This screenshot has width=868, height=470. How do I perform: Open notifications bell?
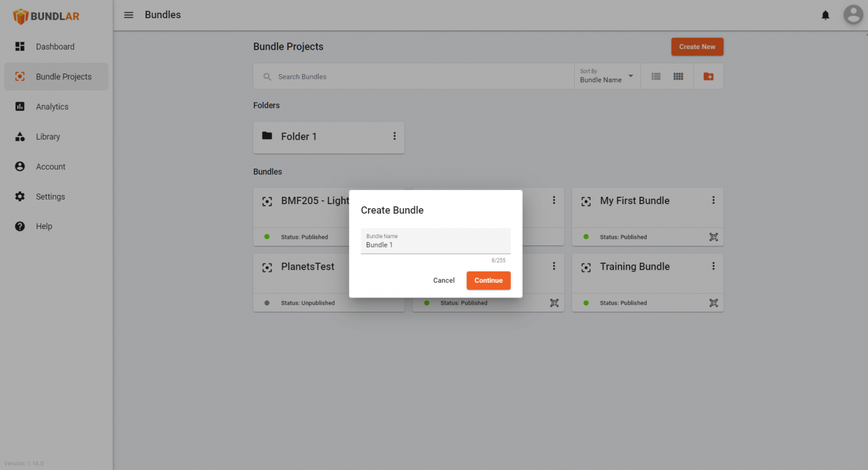826,15
